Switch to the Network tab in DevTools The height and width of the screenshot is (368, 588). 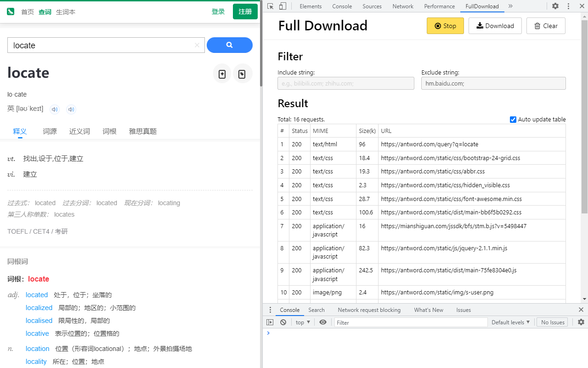click(403, 6)
